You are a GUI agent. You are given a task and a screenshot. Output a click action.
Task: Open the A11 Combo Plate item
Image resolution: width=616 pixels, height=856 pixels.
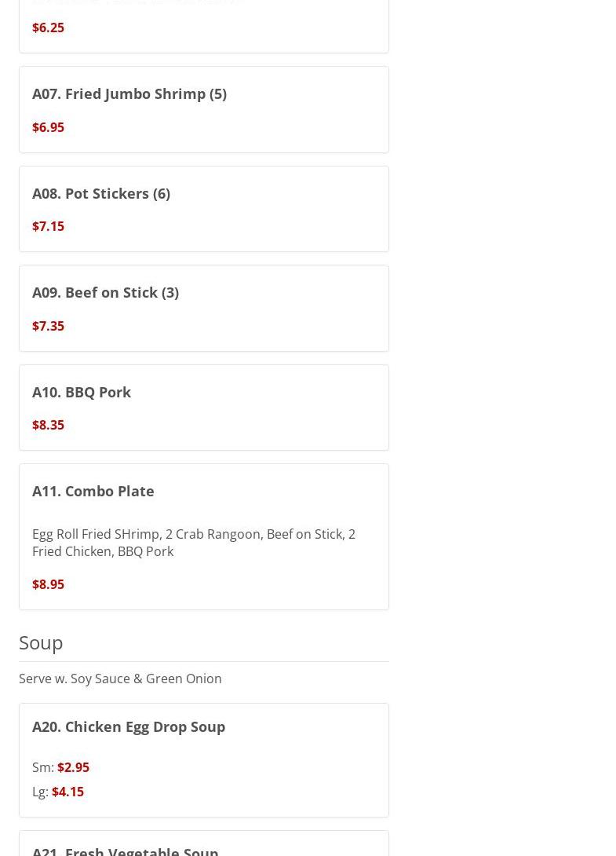point(93,491)
